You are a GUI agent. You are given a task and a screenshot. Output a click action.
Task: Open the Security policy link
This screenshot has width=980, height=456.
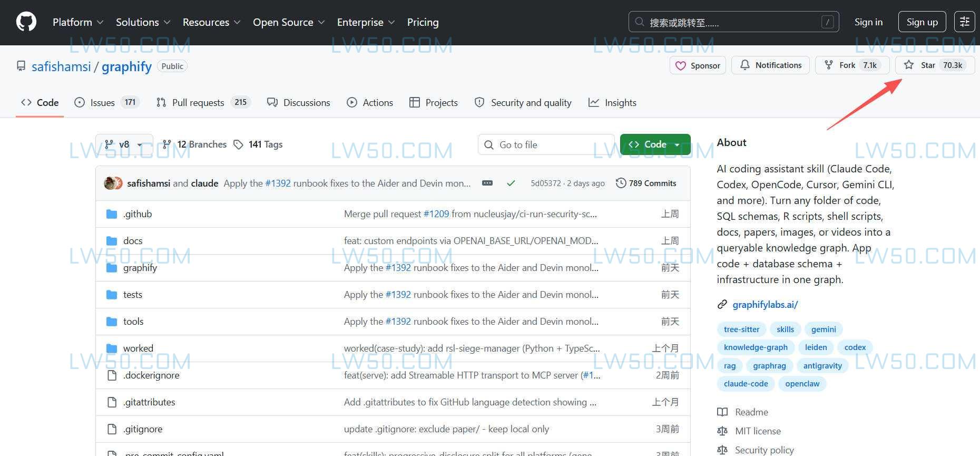coord(756,450)
